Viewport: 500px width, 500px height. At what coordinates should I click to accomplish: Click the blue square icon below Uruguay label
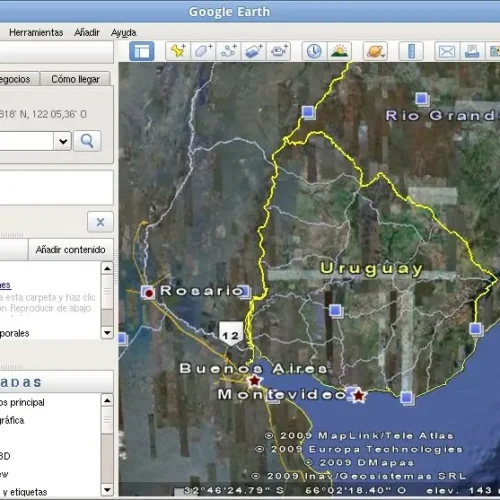(x=335, y=311)
